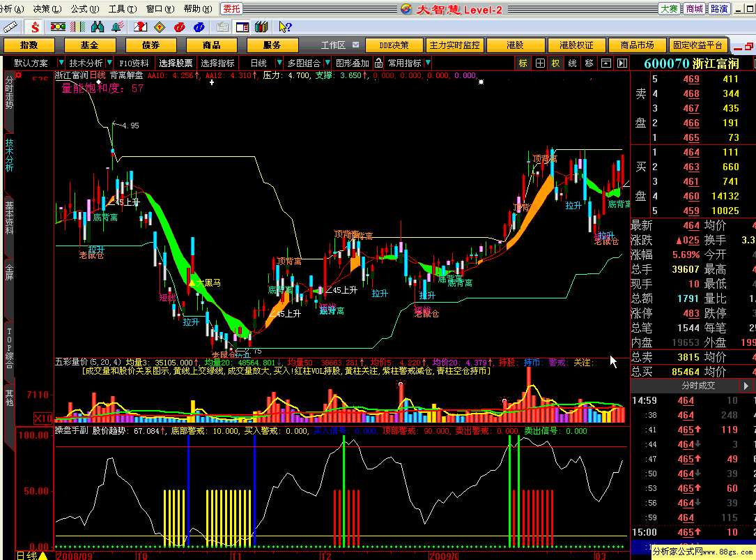Viewport: 756px width, 560px height.
Task: Open 常用指标 dropdown arrow
Action: click(428, 63)
